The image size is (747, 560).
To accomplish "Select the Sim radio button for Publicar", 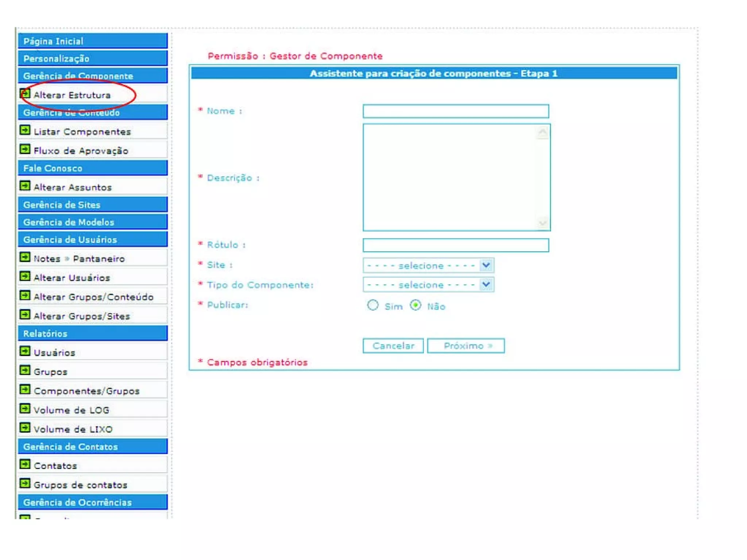I will coord(373,305).
